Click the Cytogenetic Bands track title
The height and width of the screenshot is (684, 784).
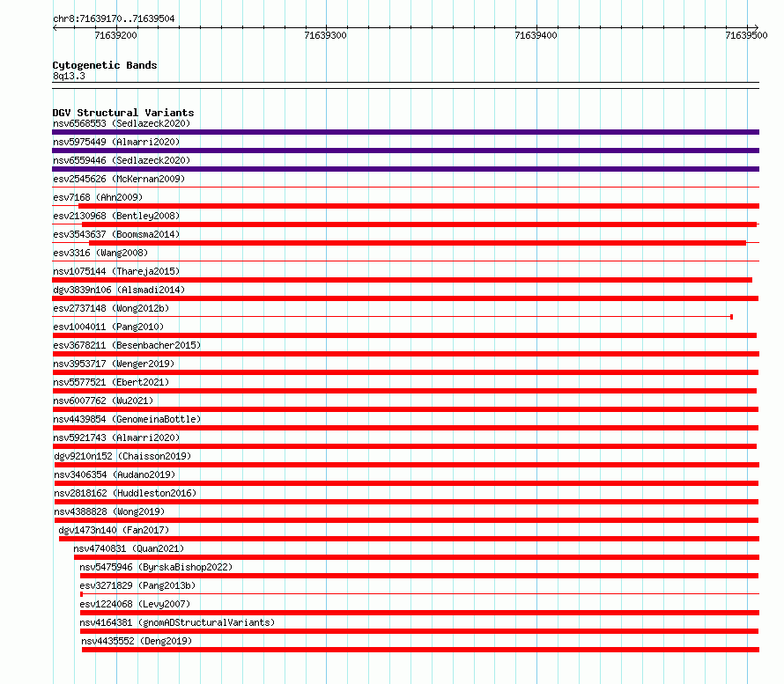[x=105, y=65]
